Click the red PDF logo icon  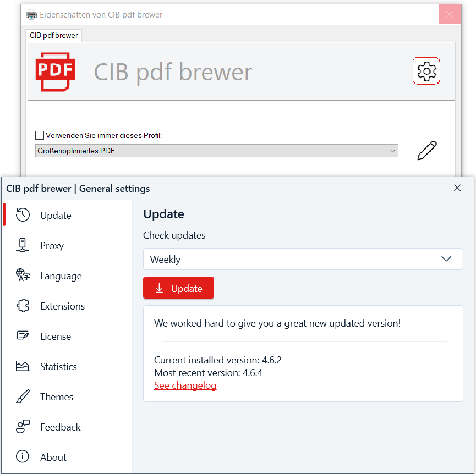pos(55,71)
